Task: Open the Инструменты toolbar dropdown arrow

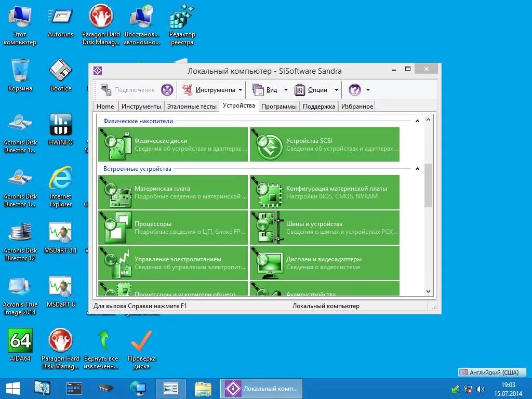Action: 240,90
